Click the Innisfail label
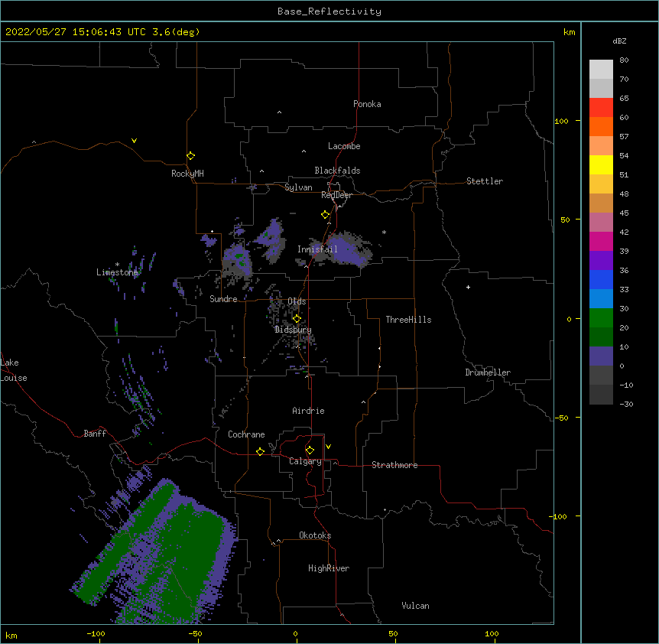The image size is (659, 644). (x=317, y=249)
